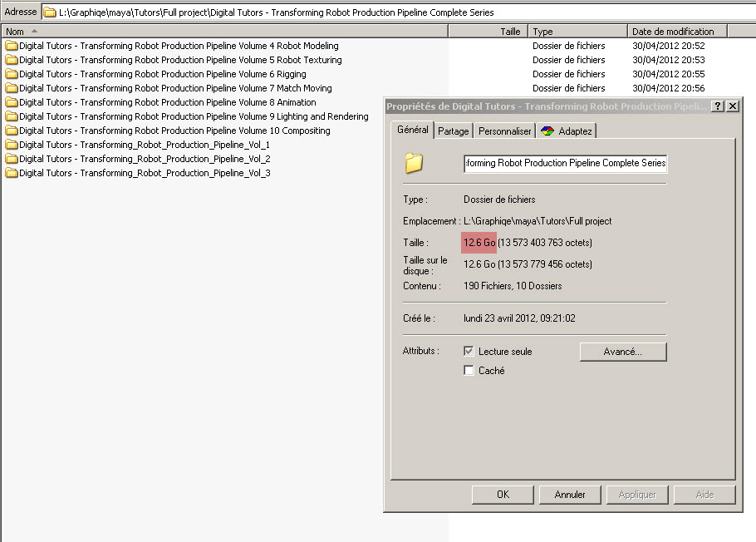Image resolution: width=756 pixels, height=542 pixels.
Task: Click the 190 Fichiers, 10 Dossiers text
Action: (513, 286)
